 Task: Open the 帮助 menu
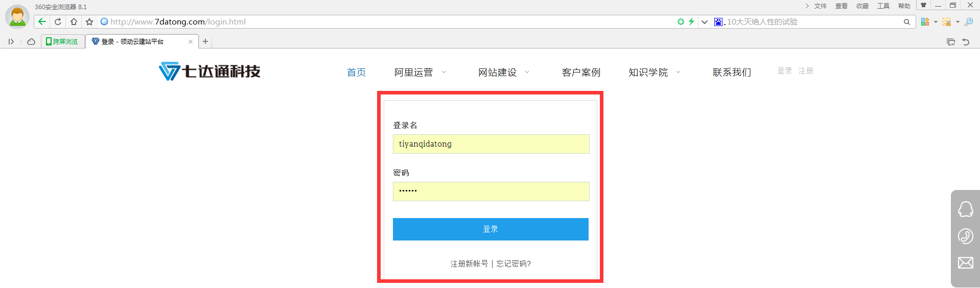tap(904, 6)
